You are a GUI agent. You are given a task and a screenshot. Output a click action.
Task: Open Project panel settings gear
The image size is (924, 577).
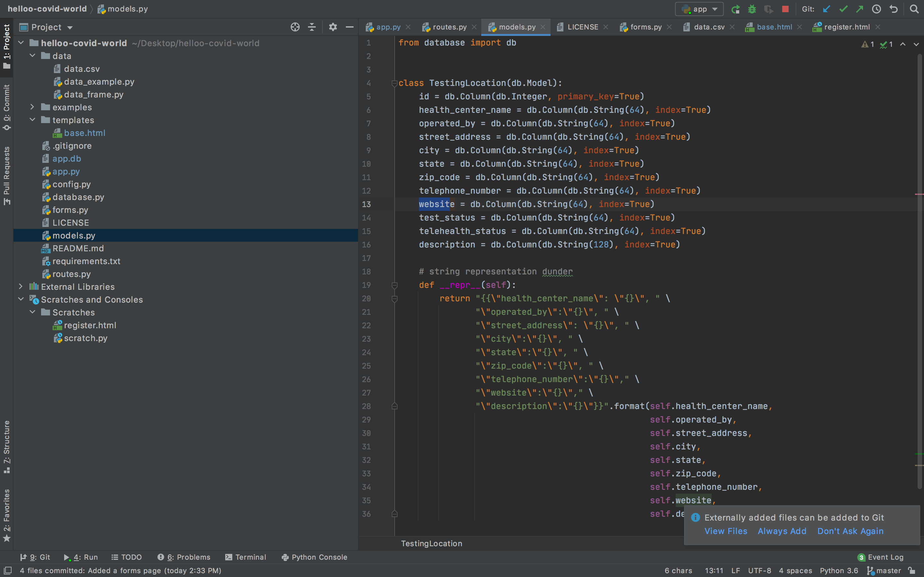pos(333,27)
